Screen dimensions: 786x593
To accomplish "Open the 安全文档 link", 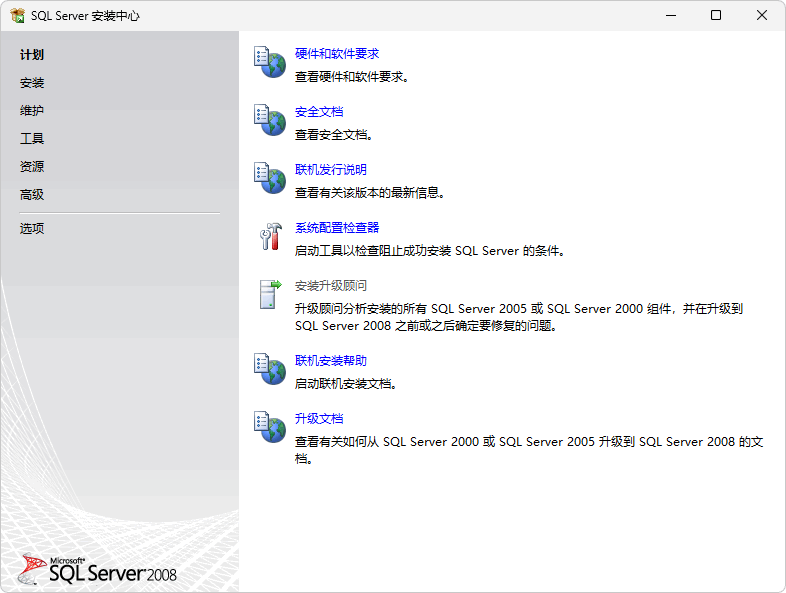I will (319, 112).
